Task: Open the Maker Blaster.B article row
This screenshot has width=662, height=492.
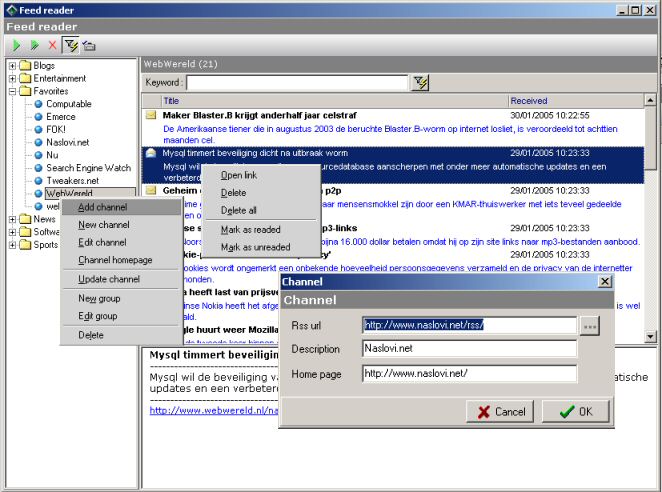Action: [x=393, y=127]
